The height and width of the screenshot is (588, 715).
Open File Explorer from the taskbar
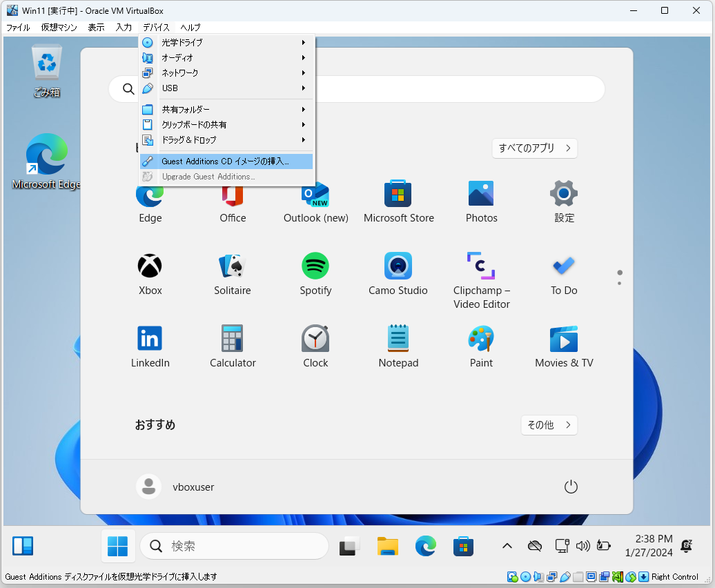pos(388,546)
